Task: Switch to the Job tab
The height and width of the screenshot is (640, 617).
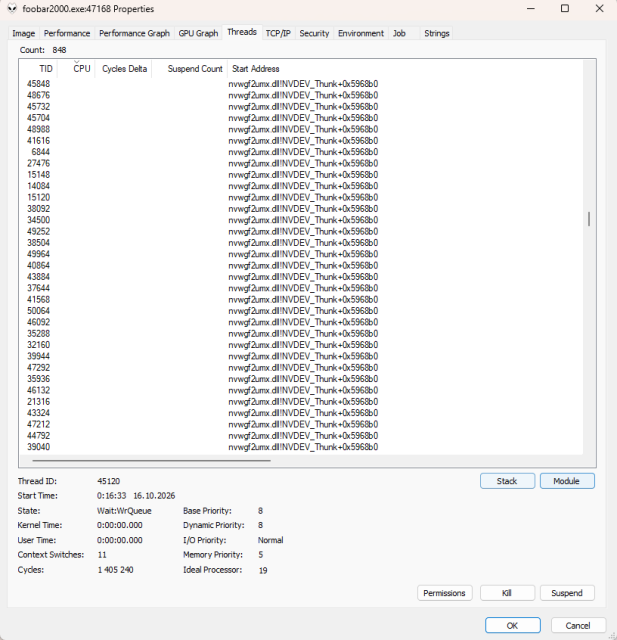Action: coord(399,33)
